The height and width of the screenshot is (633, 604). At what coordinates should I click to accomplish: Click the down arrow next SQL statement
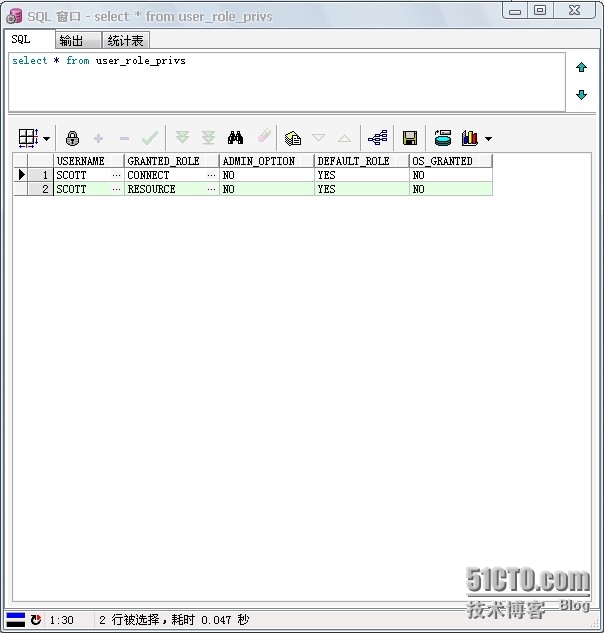[x=581, y=95]
